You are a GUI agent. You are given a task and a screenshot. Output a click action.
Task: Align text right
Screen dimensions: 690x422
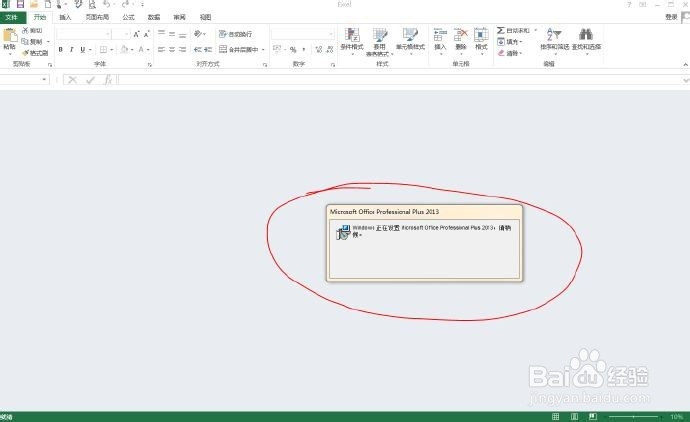(183, 49)
